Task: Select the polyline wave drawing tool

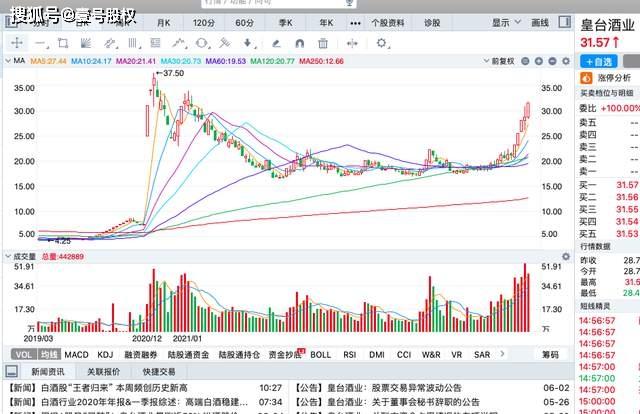Action: coord(179,43)
